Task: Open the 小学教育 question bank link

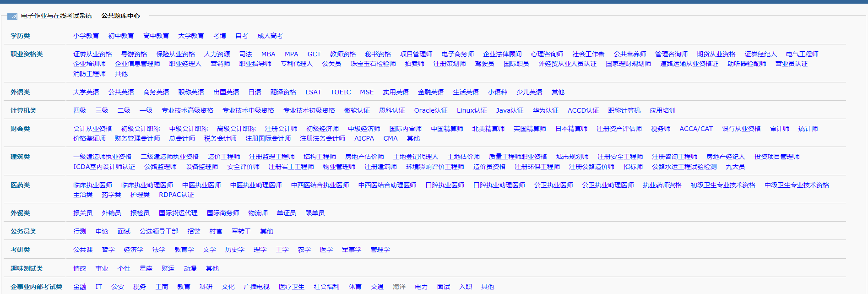Action: 86,36
